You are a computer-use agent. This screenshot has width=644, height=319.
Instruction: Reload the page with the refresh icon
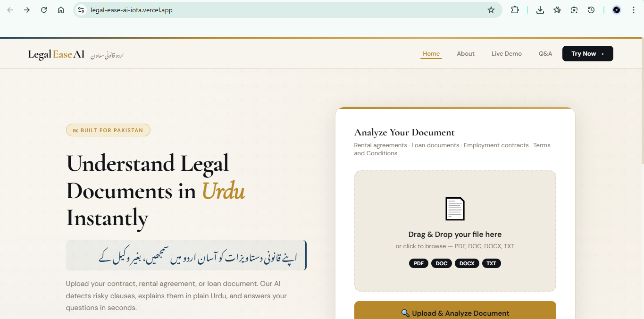coord(43,9)
